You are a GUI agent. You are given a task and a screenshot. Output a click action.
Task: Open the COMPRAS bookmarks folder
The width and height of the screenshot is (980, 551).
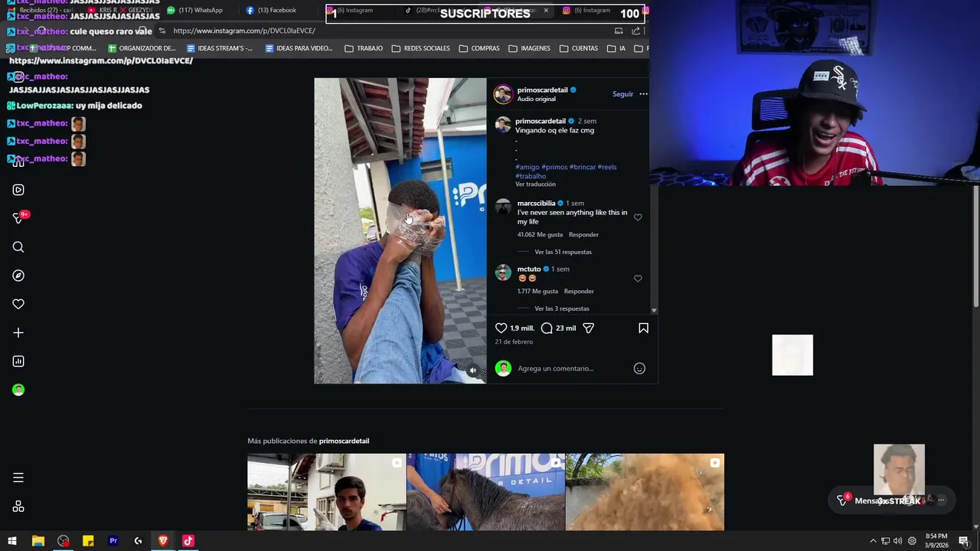[x=479, y=48]
